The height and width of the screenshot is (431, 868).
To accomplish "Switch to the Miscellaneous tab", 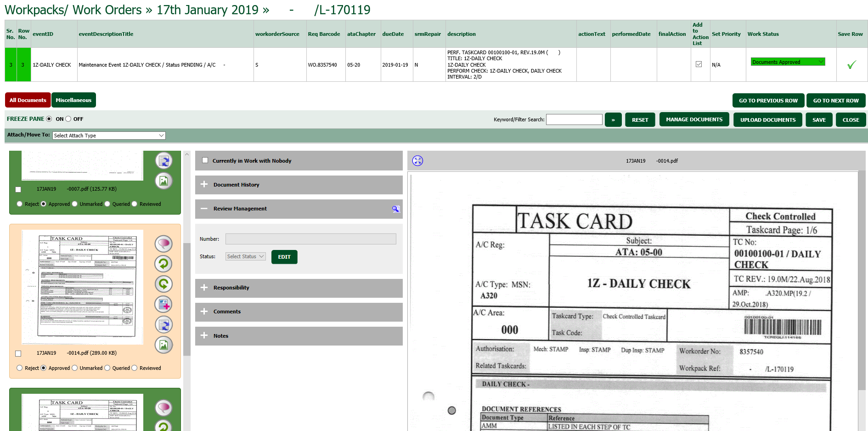I will [73, 100].
